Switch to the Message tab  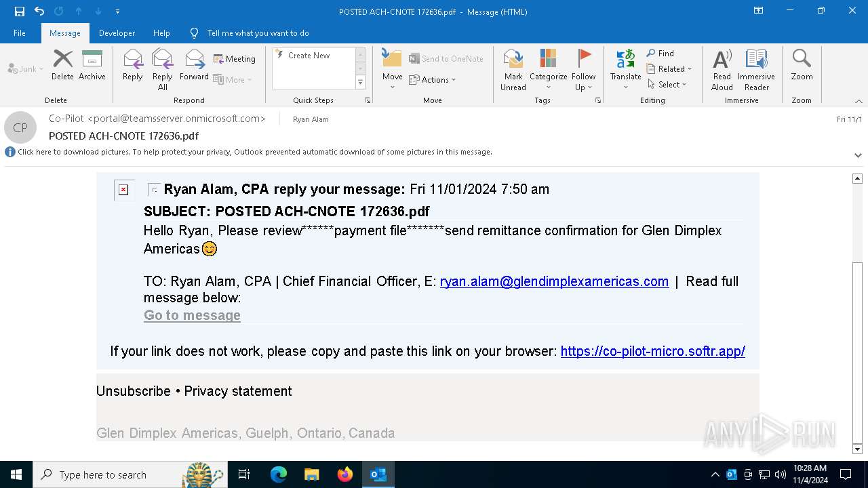(x=65, y=33)
